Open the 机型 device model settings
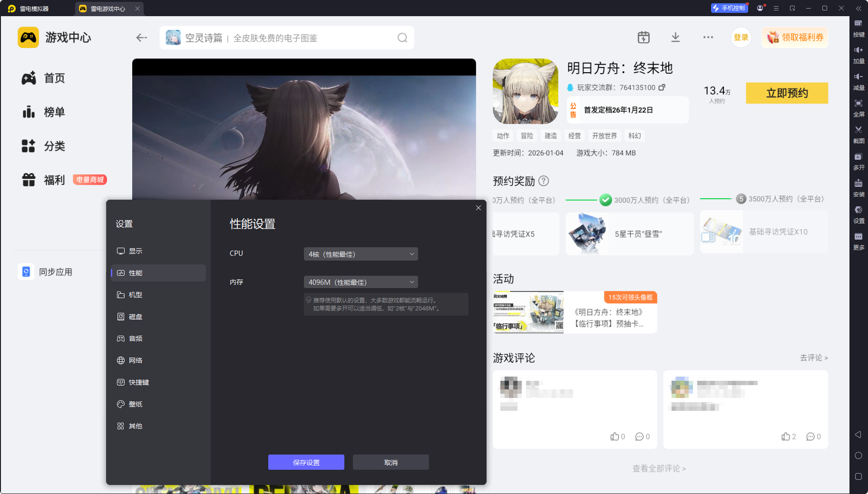 [x=158, y=295]
